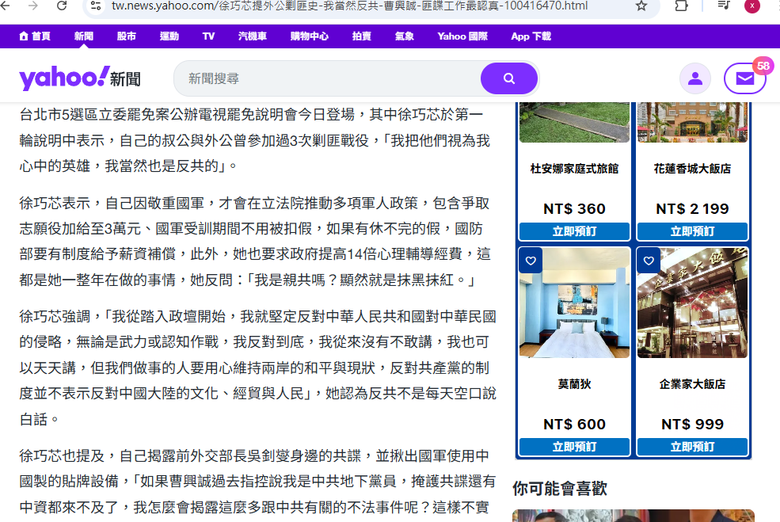780x522 pixels.
Task: Open 汽機車 in the top navigation
Action: click(252, 36)
